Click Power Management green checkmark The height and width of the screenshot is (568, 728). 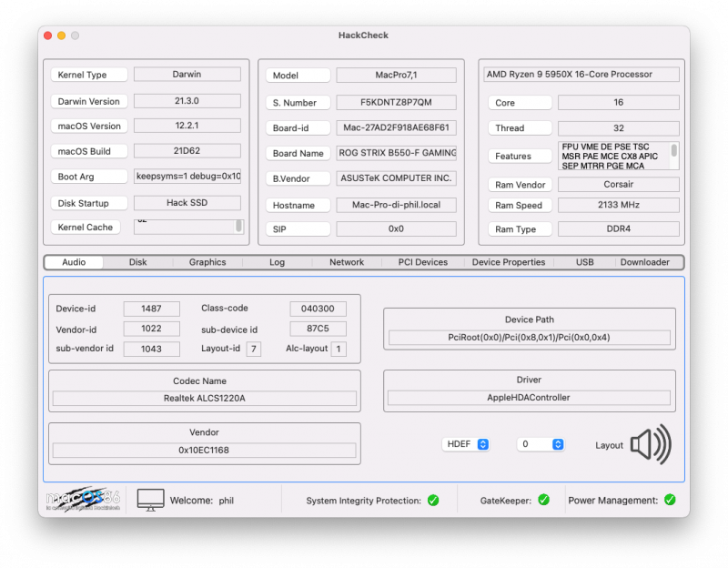pos(670,500)
